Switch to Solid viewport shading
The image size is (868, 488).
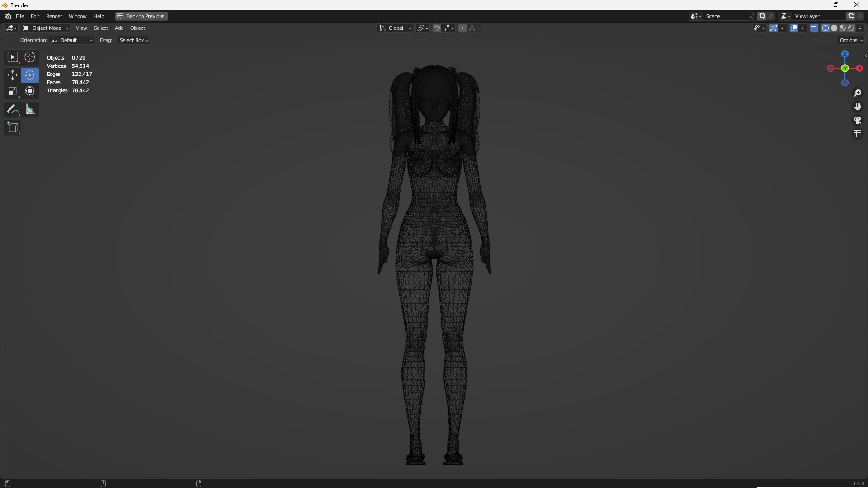coord(834,28)
